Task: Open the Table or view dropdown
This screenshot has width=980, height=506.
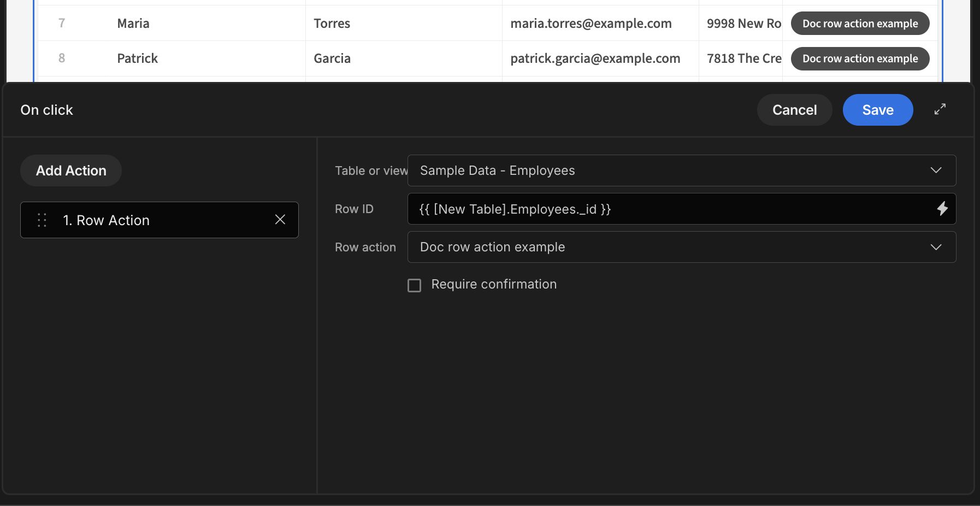Action: click(x=682, y=170)
